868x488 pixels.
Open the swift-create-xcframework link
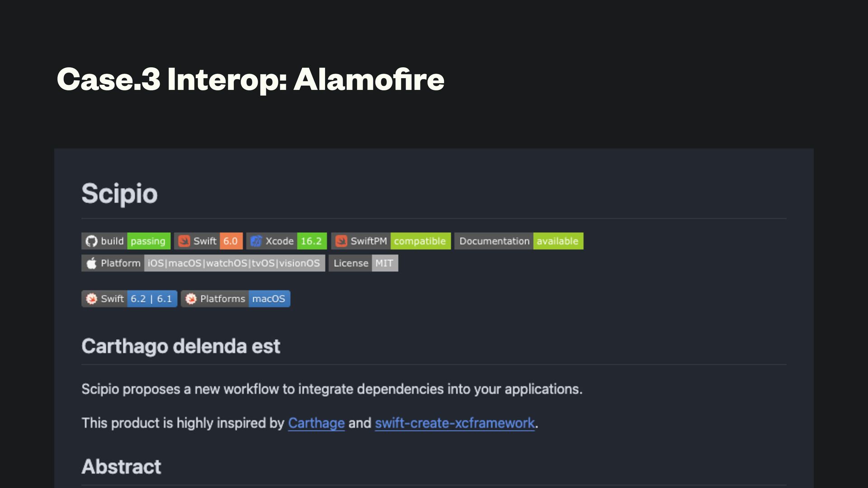454,423
